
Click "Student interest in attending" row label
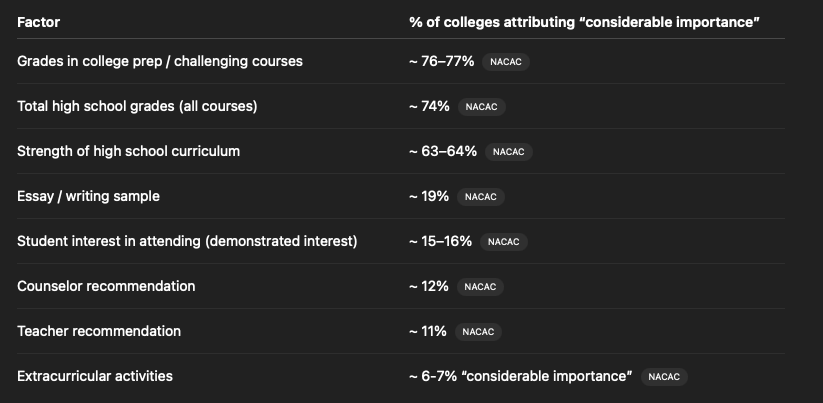click(x=187, y=241)
